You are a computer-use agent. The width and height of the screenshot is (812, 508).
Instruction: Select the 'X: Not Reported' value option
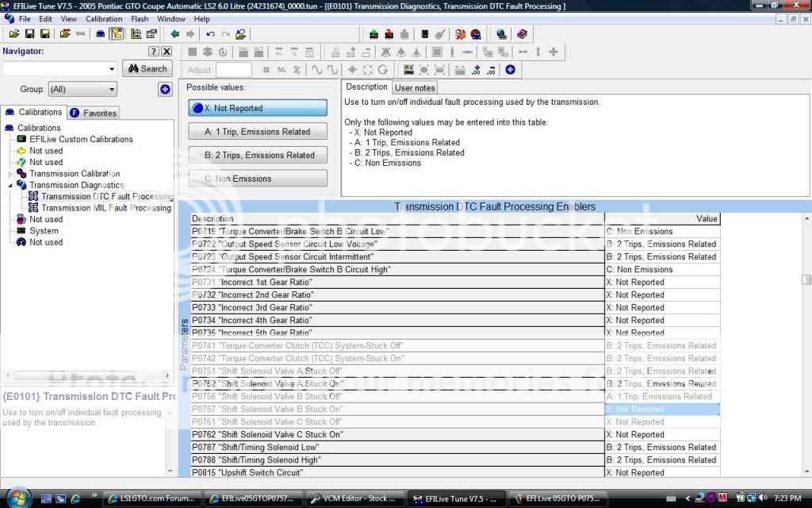click(258, 108)
